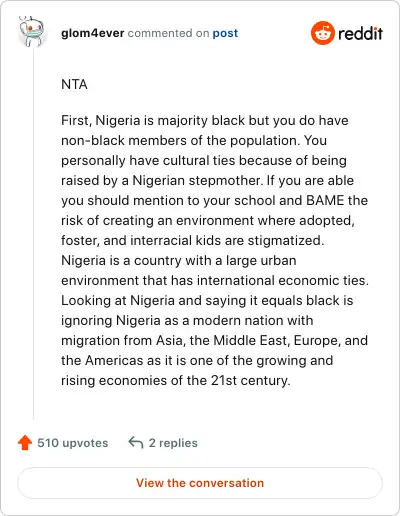Click the line "Looking at Nigeria and saying"
The image size is (400, 516).
click(x=207, y=300)
